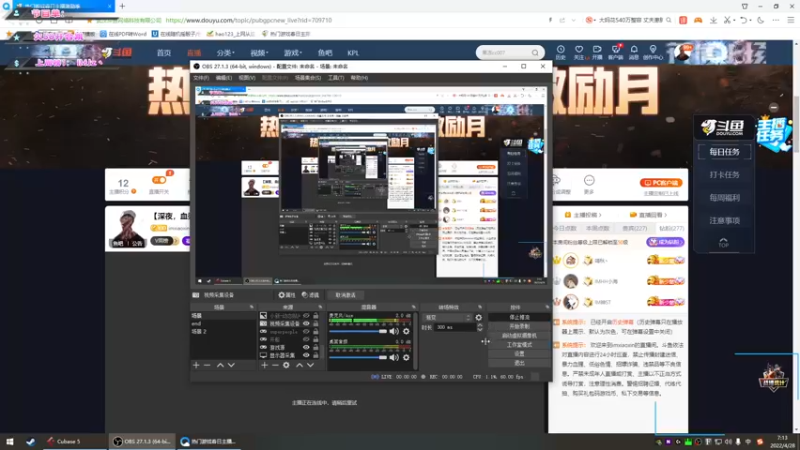This screenshot has width=800, height=450.
Task: Click browser address bar URL
Action: pyautogui.click(x=248, y=20)
